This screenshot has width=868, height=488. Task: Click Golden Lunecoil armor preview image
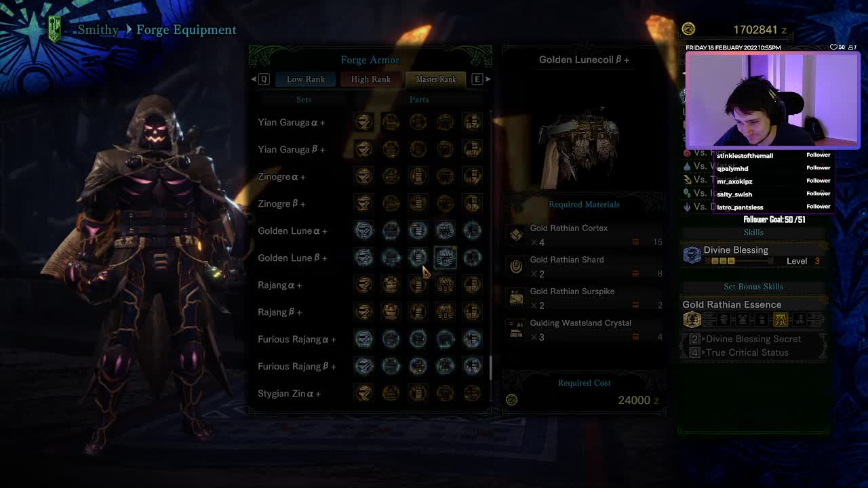pyautogui.click(x=580, y=146)
